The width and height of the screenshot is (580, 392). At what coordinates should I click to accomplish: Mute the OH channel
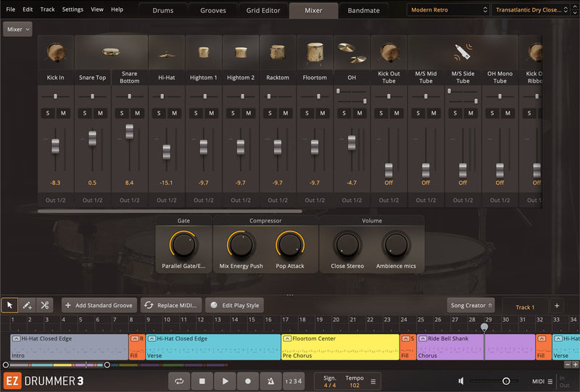(360, 113)
